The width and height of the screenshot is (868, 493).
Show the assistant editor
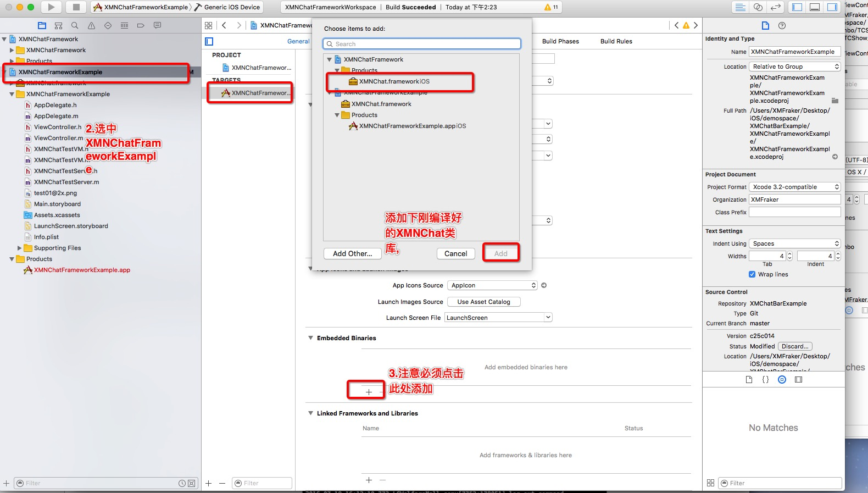758,7
